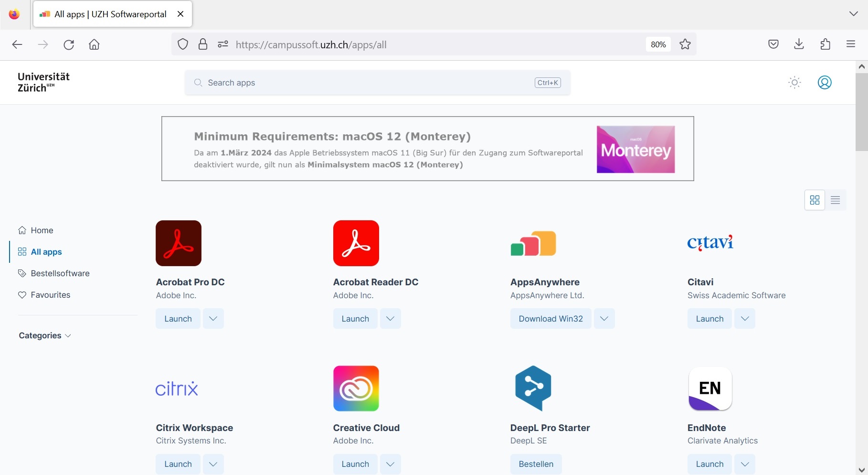Click the DeepL Pro Starter hexagon icon
868x475 pixels.
tap(533, 389)
